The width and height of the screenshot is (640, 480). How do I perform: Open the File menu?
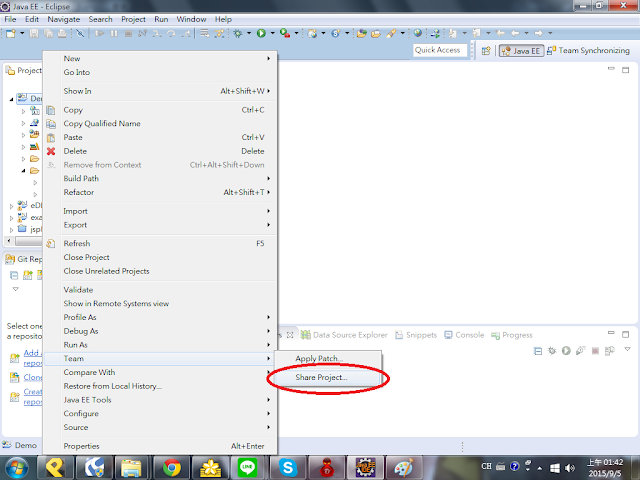10,19
